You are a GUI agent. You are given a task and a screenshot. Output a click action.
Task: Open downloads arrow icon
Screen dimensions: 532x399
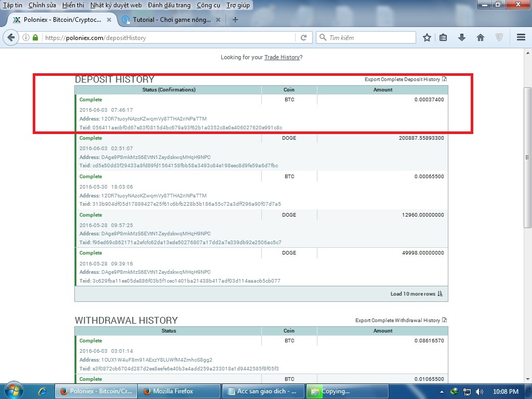(461, 37)
